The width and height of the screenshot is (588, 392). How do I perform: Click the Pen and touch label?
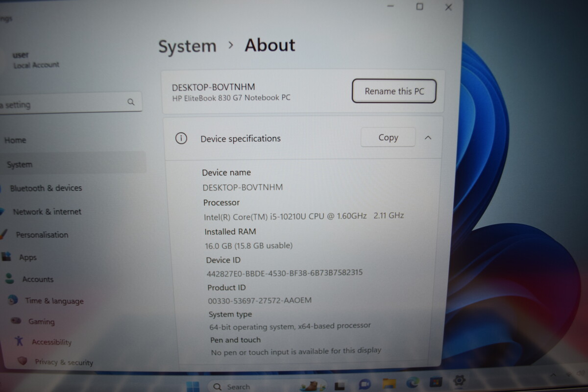coord(236,340)
